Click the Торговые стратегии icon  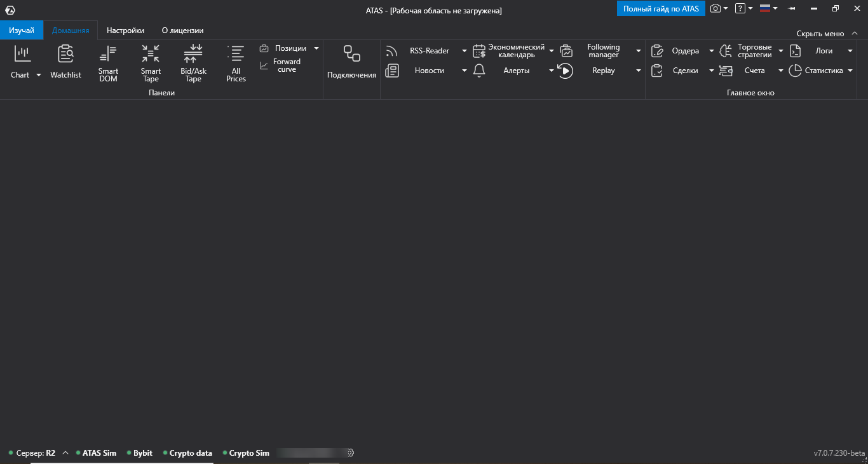[726, 51]
